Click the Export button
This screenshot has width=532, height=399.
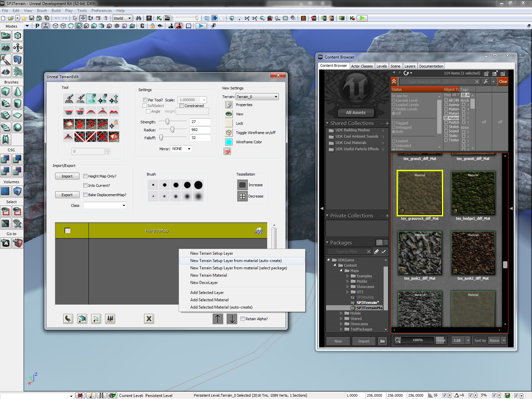coord(67,195)
